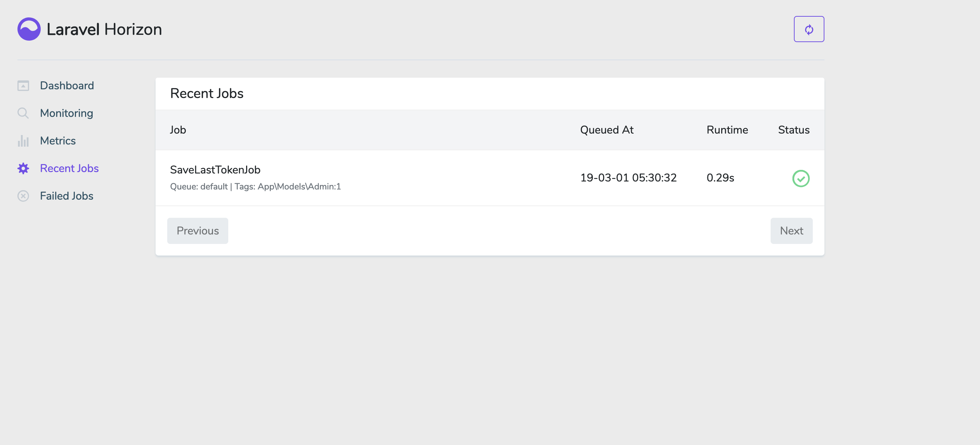The image size is (980, 445).
Task: Open the Monitoring section
Action: pos(66,113)
